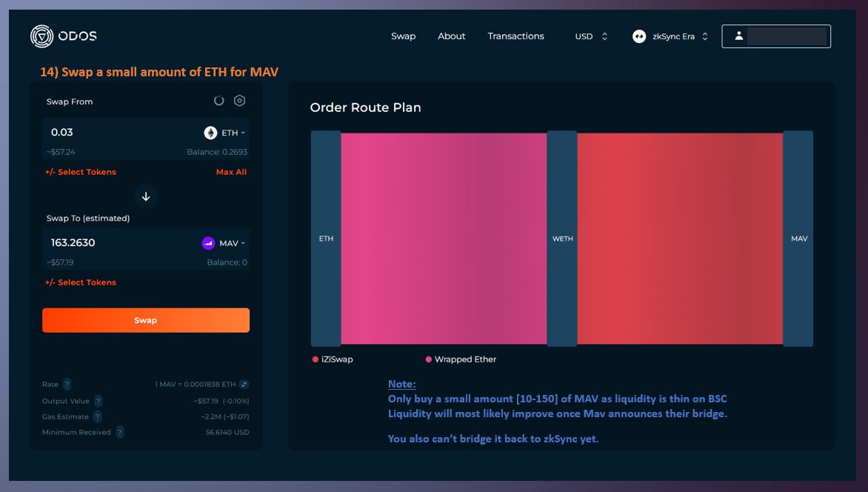Click the ODOS logo icon

pos(41,36)
